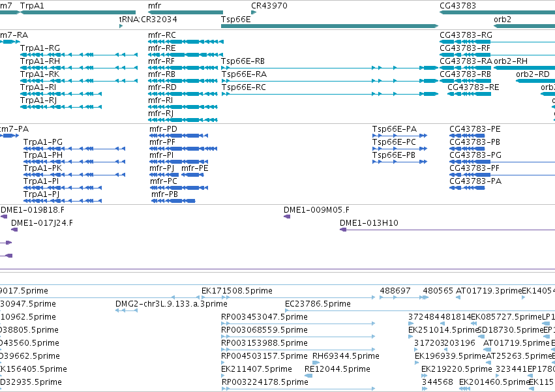Select the mfr-PB protein label
The height and width of the screenshot is (392, 555).
(164, 194)
